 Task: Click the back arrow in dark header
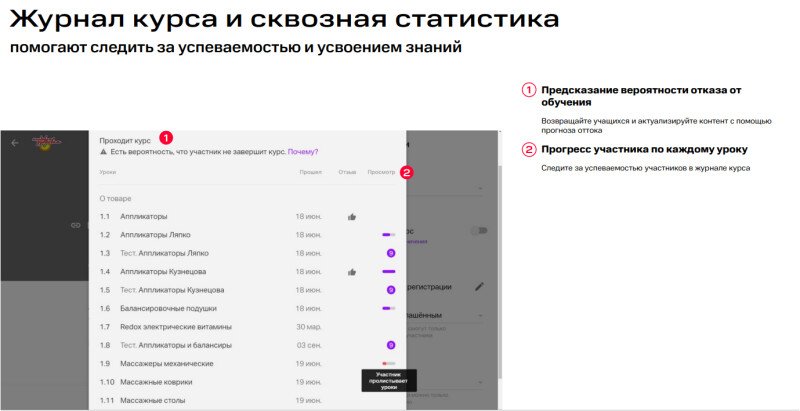tap(15, 143)
